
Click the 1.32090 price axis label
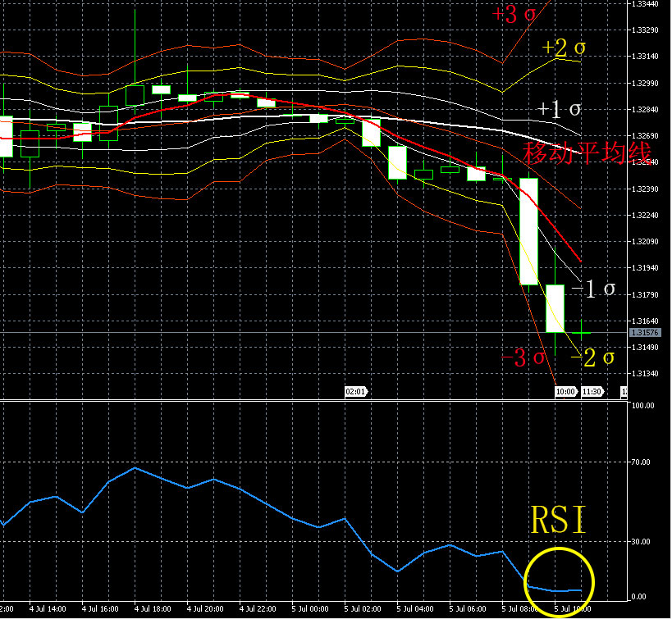point(646,242)
